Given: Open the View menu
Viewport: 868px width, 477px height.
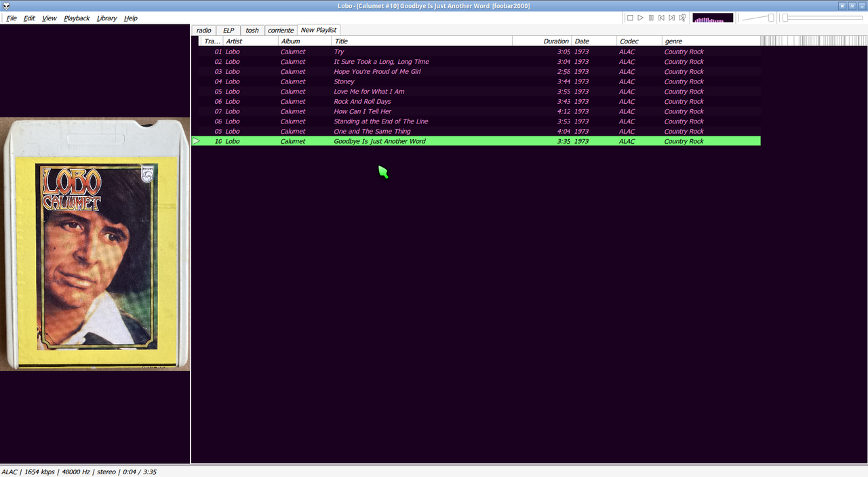Looking at the screenshot, I should 50,18.
